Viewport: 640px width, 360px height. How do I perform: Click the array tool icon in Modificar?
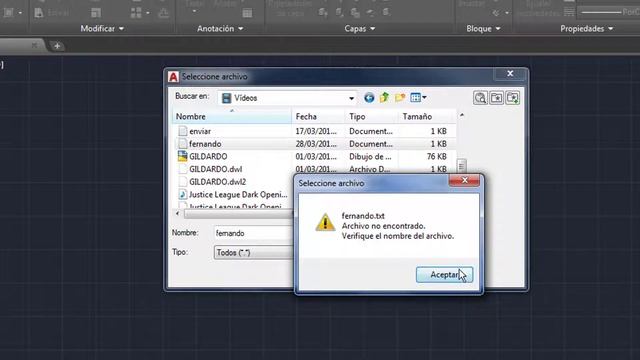tap(136, 13)
